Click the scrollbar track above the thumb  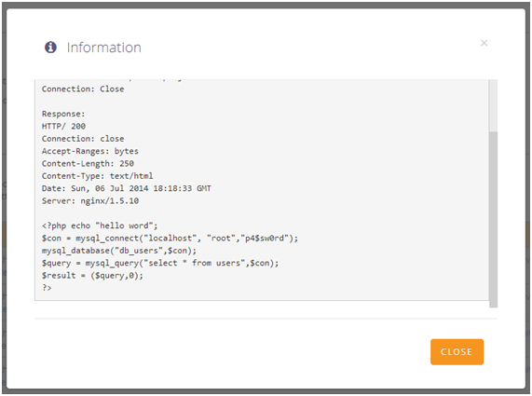coord(493,105)
